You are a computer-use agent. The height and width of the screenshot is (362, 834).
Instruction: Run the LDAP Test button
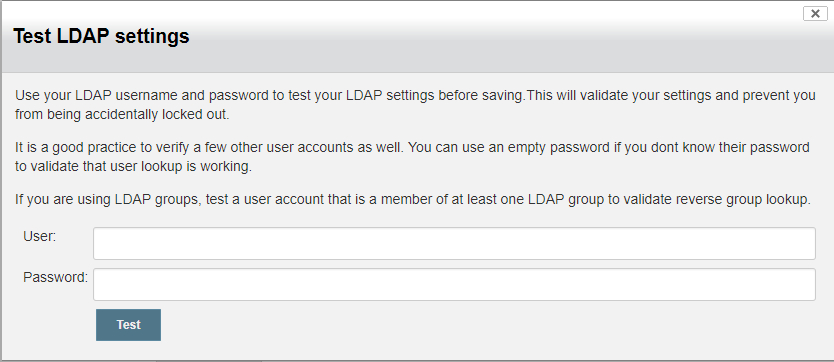[x=128, y=325]
